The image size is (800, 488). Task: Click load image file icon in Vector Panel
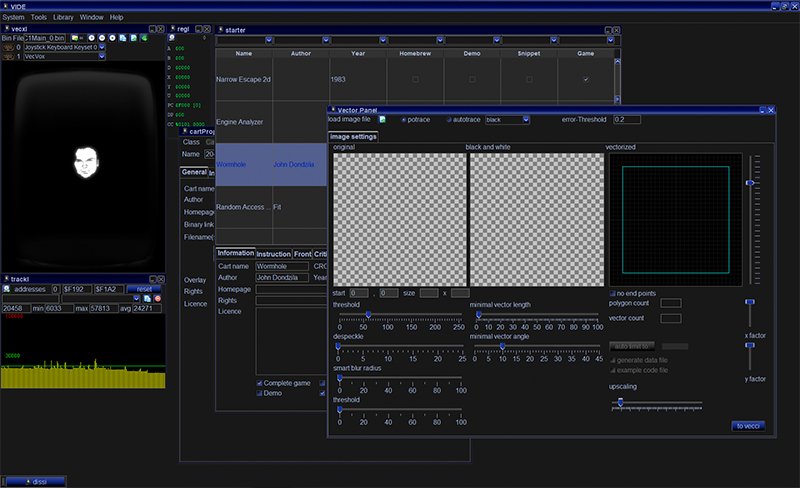pos(382,119)
